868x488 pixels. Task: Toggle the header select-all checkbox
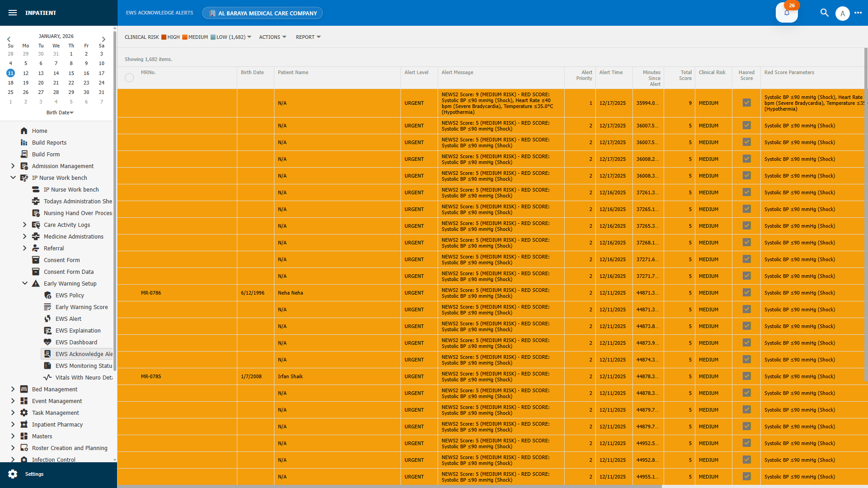129,77
